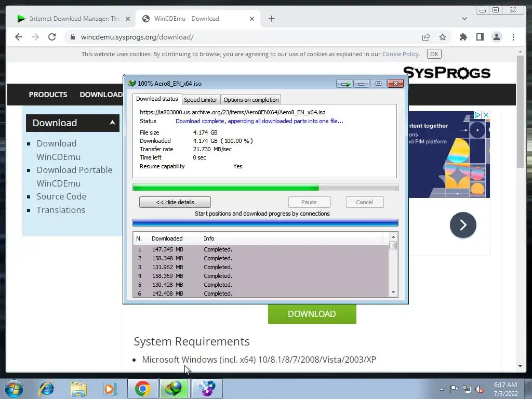Select Options on completion tab
Viewport: 532px width, 399px height.
[x=251, y=100]
